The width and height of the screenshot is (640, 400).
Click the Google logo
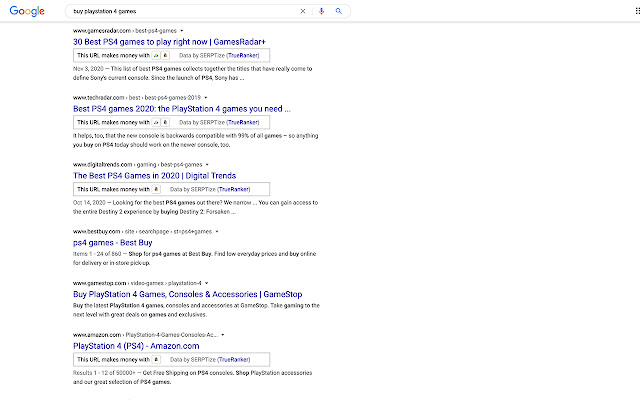click(x=27, y=11)
